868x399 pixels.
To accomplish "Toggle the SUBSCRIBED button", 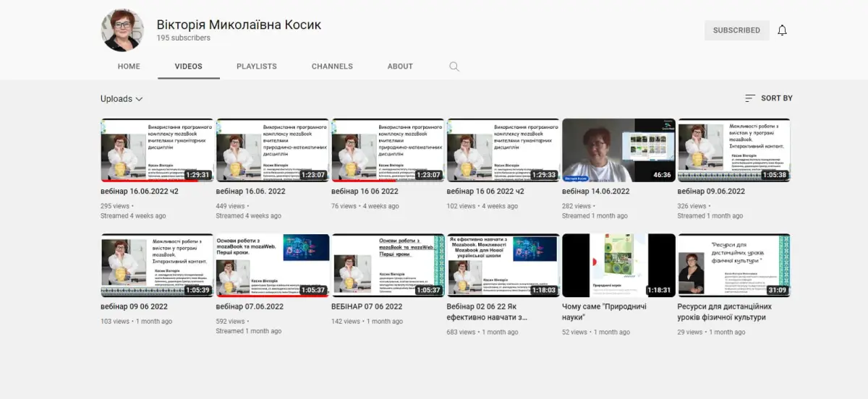I will tap(736, 30).
